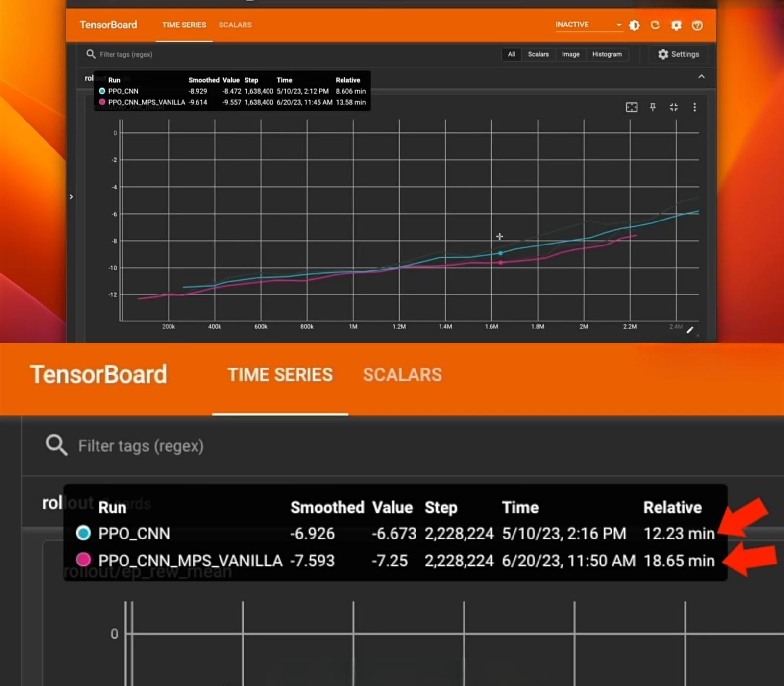Switch to the TIME SERIES tab in top window
Image resolution: width=784 pixels, height=686 pixels.
coord(184,24)
